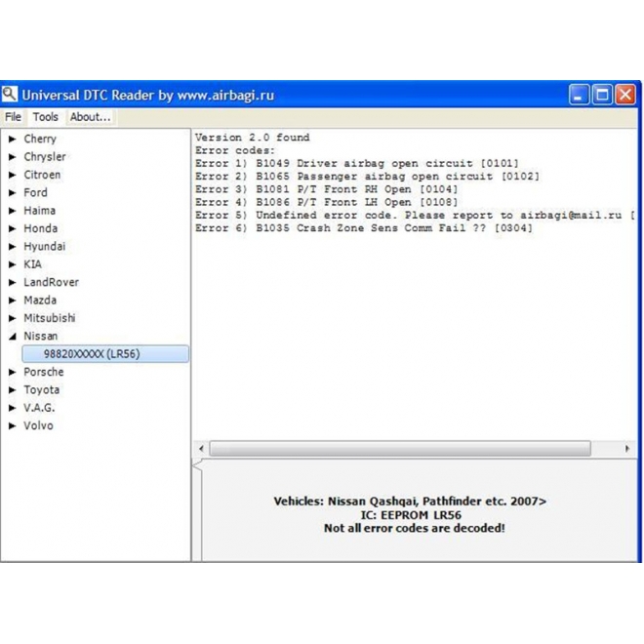Expand the Mitsubishi tree node arrow
The height and width of the screenshot is (644, 644).
click(13, 318)
